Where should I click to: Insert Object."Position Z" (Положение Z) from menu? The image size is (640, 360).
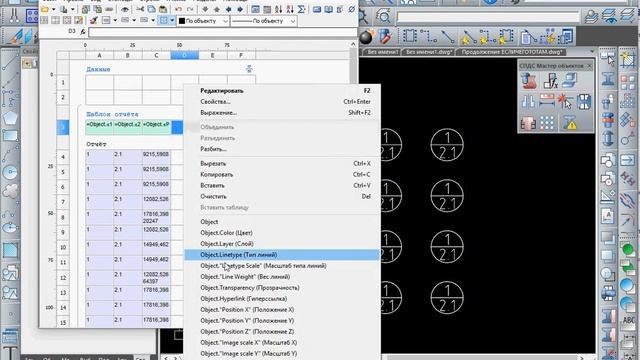pyautogui.click(x=282, y=332)
